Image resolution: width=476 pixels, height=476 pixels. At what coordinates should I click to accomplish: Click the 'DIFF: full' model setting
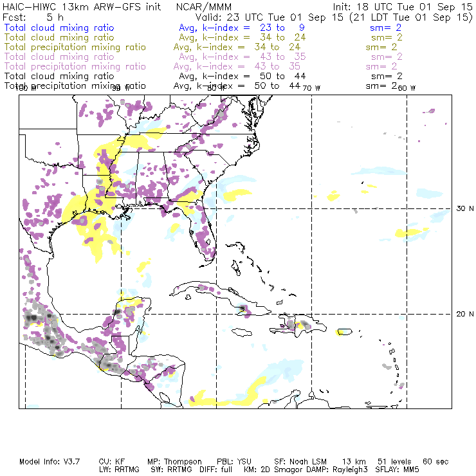[215, 470]
